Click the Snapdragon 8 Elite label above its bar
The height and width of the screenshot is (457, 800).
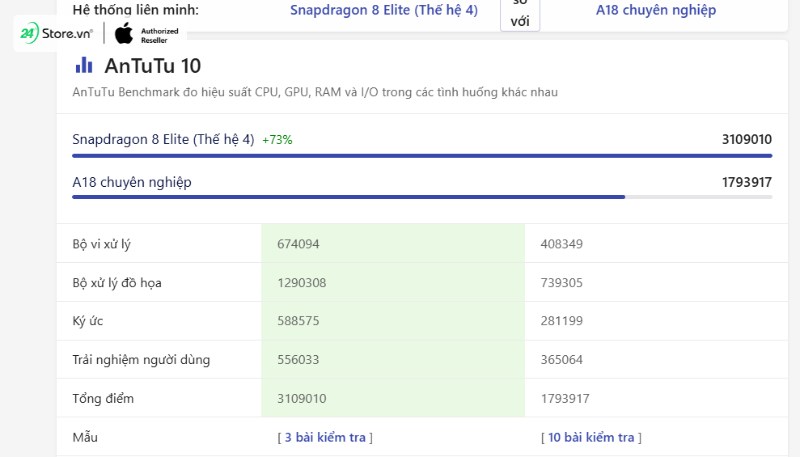point(163,139)
